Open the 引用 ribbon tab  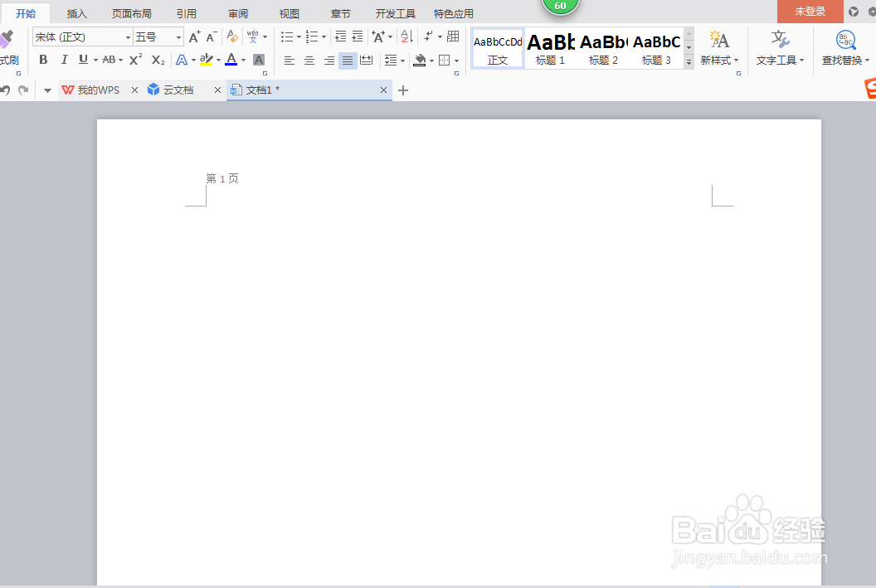pos(186,13)
